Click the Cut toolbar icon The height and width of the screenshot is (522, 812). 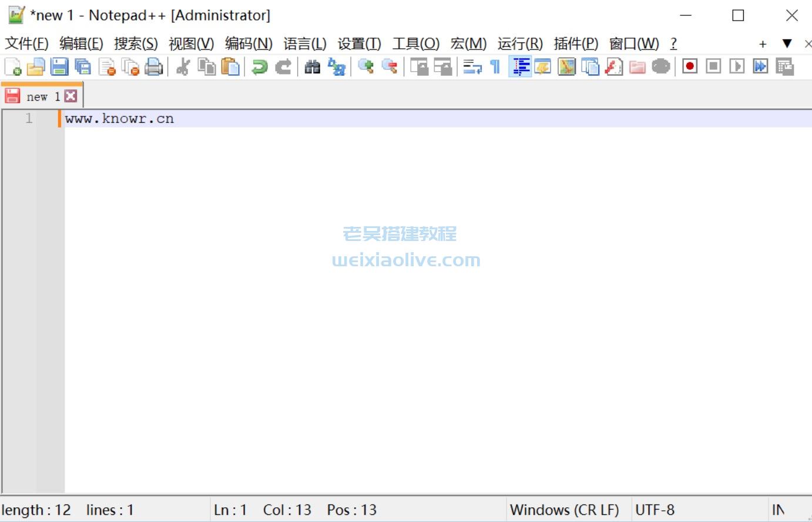click(183, 66)
